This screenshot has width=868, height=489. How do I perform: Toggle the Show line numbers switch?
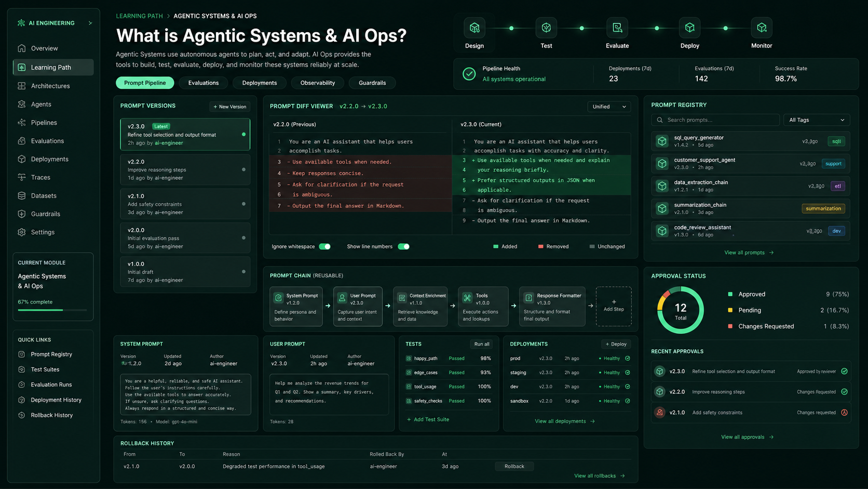point(403,246)
